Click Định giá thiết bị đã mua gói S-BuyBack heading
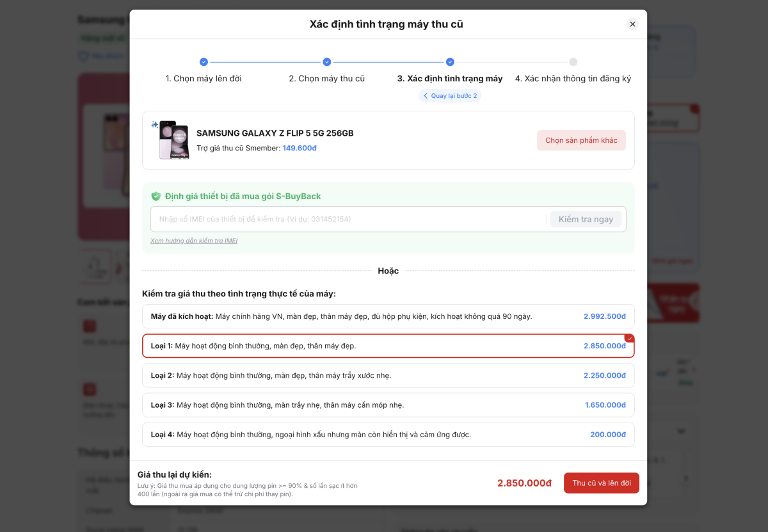 243,196
